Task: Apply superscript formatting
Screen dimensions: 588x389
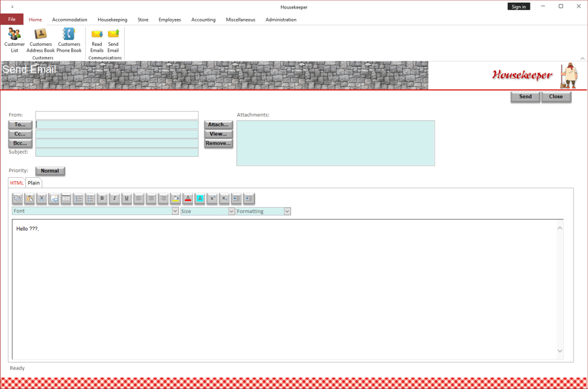Action: (x=212, y=199)
